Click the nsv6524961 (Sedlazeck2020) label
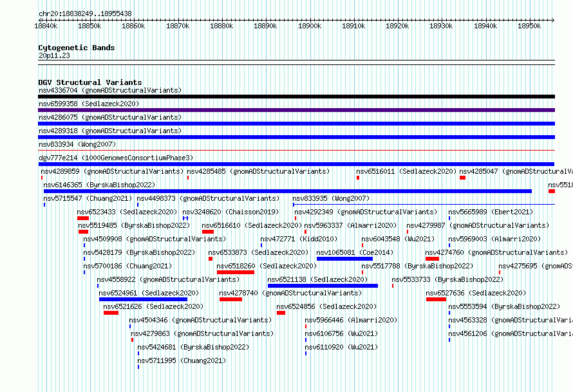 click(x=149, y=293)
